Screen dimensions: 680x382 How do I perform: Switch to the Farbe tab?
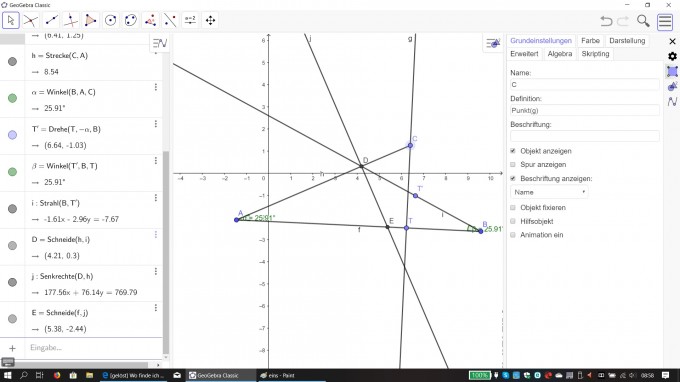coord(590,41)
